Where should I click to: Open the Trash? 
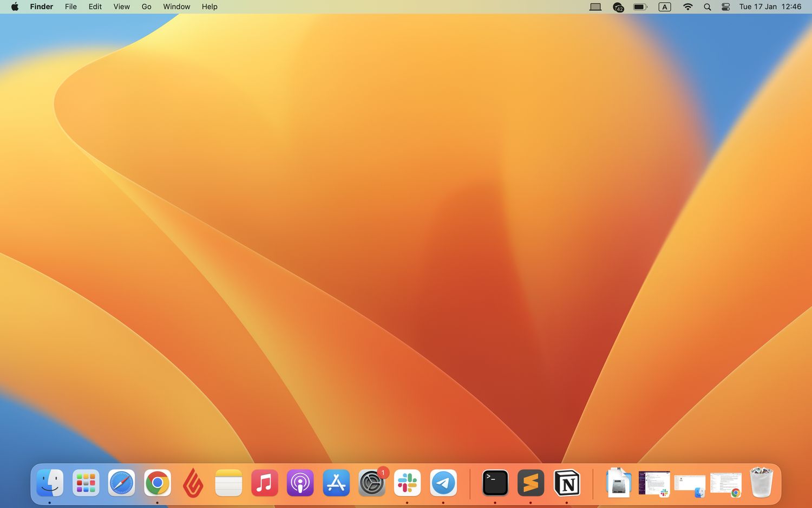coord(762,483)
